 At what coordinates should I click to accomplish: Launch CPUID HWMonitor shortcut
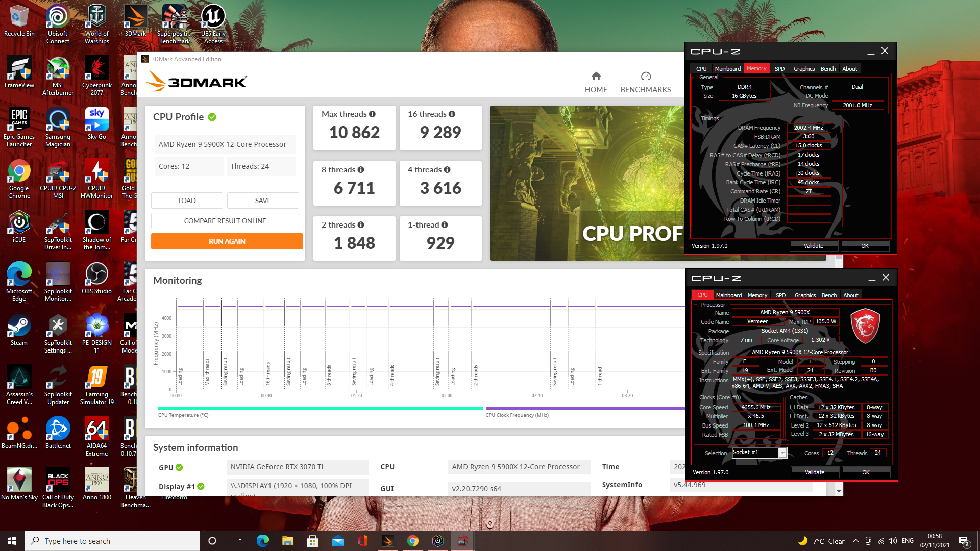tap(96, 179)
